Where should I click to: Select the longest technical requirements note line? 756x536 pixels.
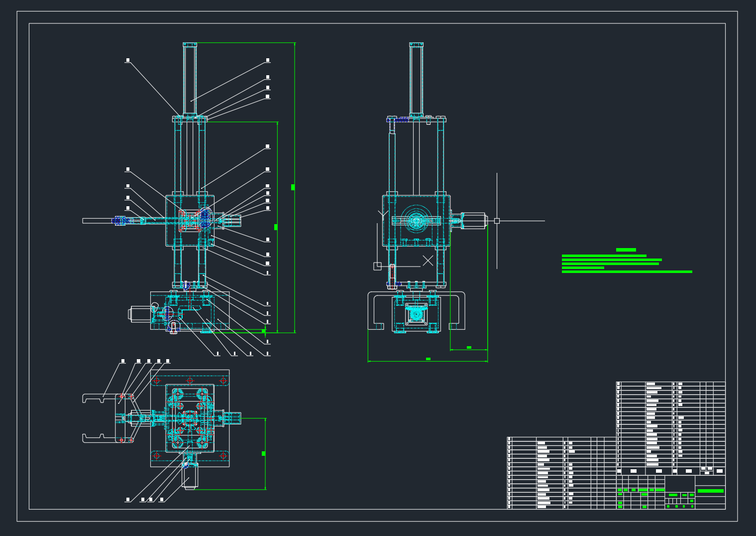(627, 271)
